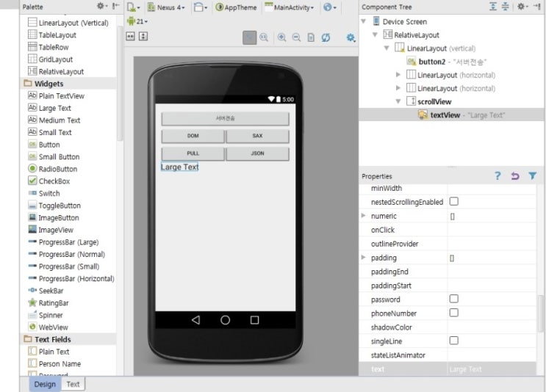546x392 pixels.
Task: Open the screen orientation dropdown
Action: 201,7
